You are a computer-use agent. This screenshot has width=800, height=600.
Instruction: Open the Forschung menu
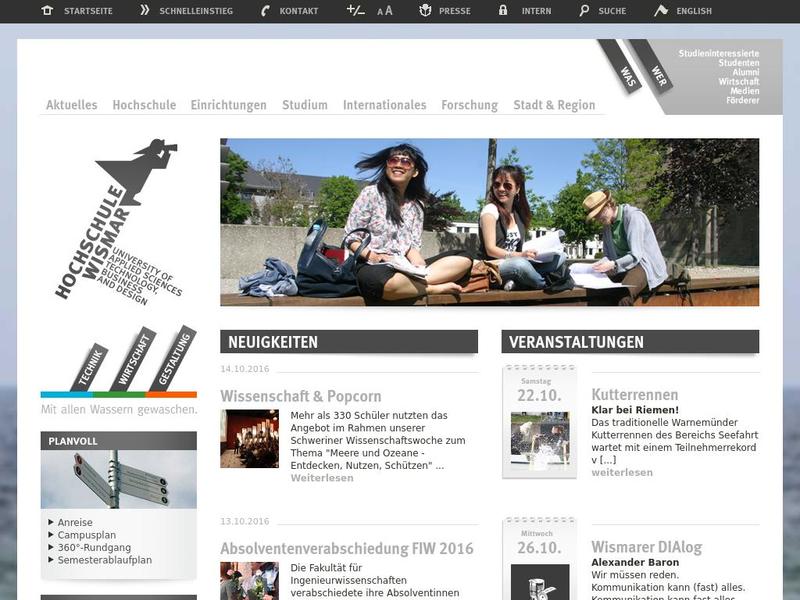[x=469, y=105]
